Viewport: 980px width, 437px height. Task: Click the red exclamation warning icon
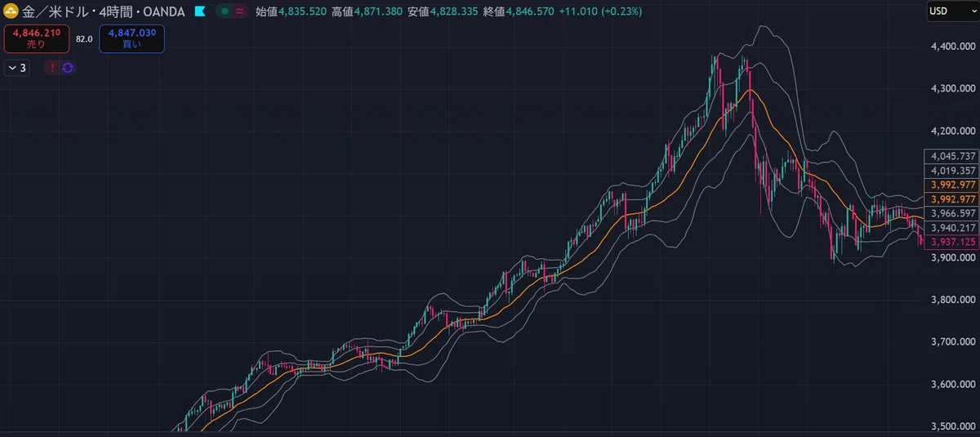click(53, 68)
